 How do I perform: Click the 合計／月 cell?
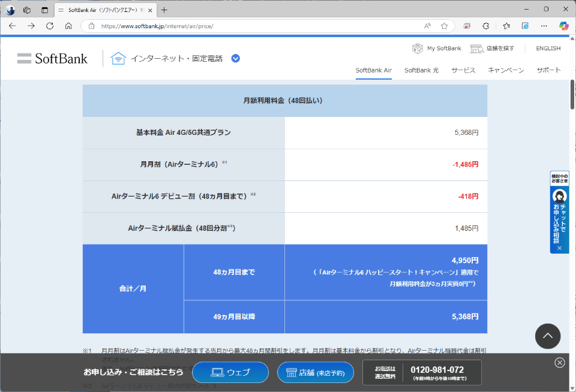pos(133,289)
